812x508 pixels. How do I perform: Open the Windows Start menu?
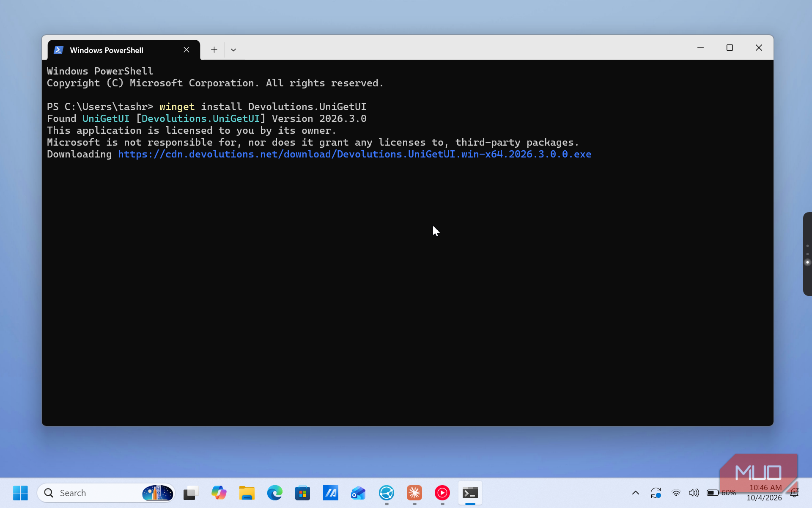[x=20, y=493]
